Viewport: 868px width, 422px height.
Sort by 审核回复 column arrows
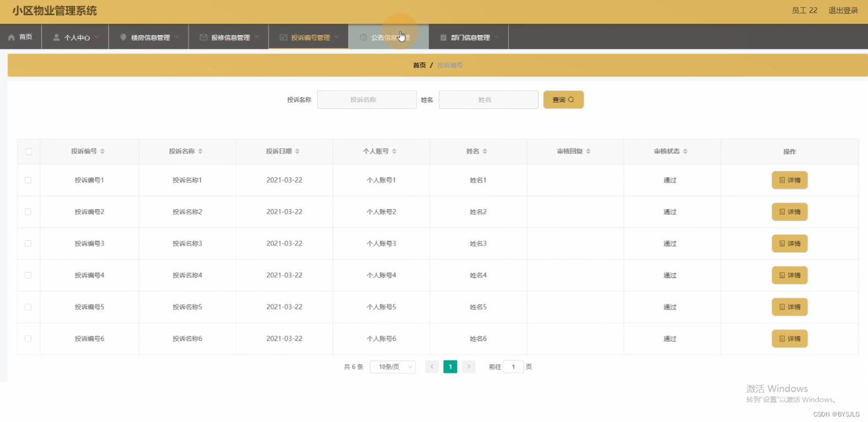pos(588,151)
